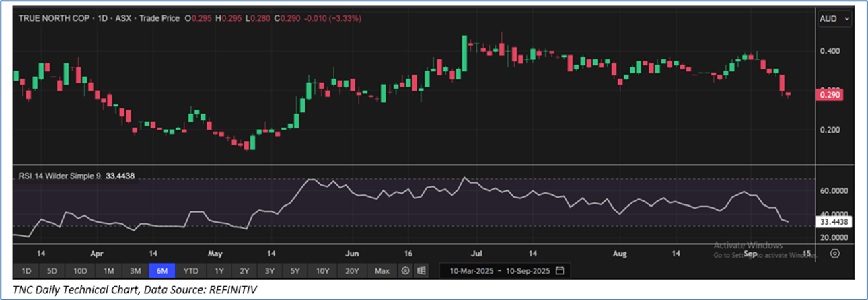
Task: Open the calendar icon beside date range
Action: (560, 271)
